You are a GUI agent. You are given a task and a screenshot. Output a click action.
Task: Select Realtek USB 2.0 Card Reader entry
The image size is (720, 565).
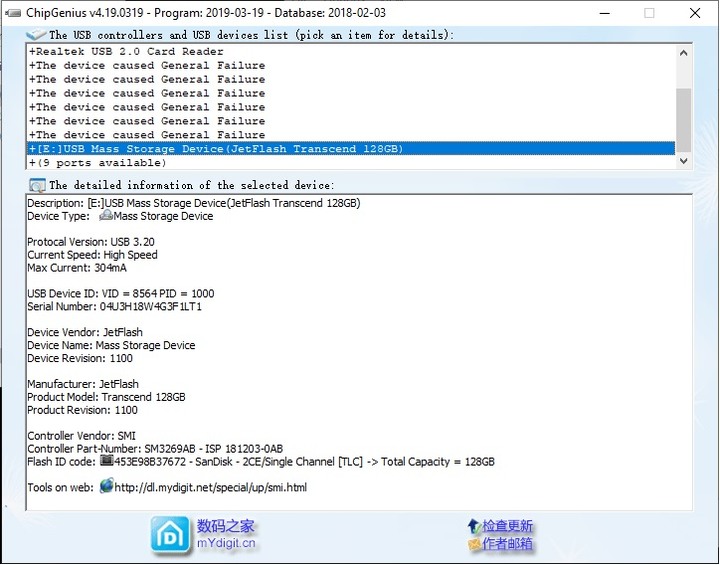pyautogui.click(x=351, y=51)
